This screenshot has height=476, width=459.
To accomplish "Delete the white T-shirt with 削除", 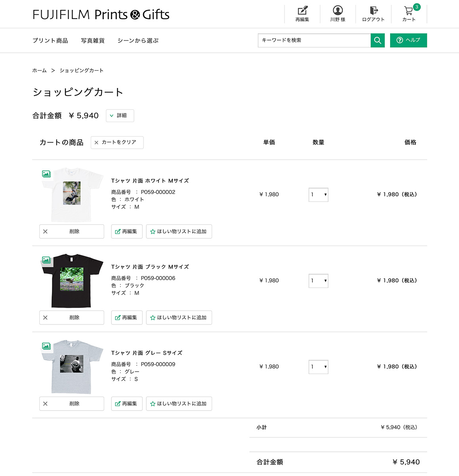I will (x=72, y=232).
